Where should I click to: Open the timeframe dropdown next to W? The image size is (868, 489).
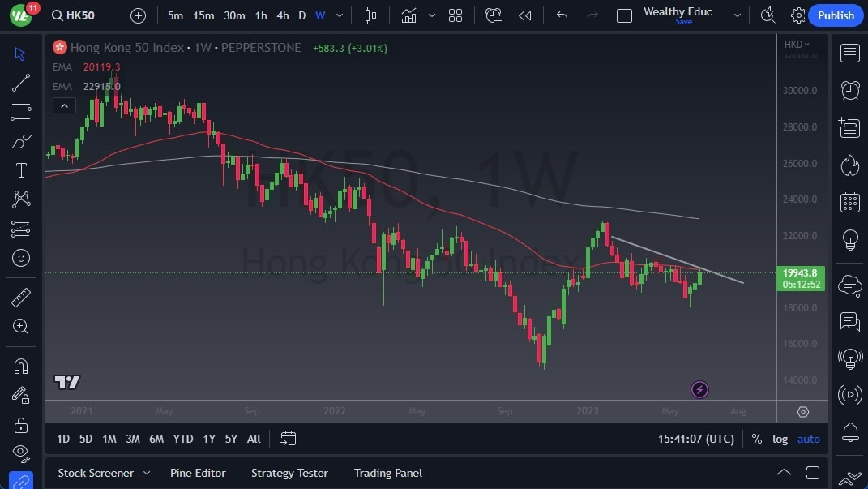tap(339, 15)
